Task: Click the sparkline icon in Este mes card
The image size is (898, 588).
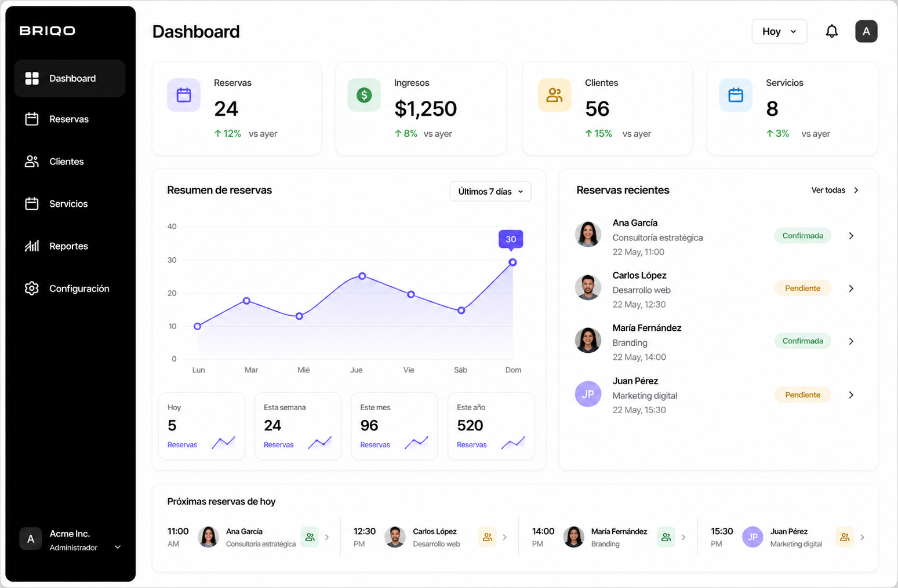Action: point(416,443)
